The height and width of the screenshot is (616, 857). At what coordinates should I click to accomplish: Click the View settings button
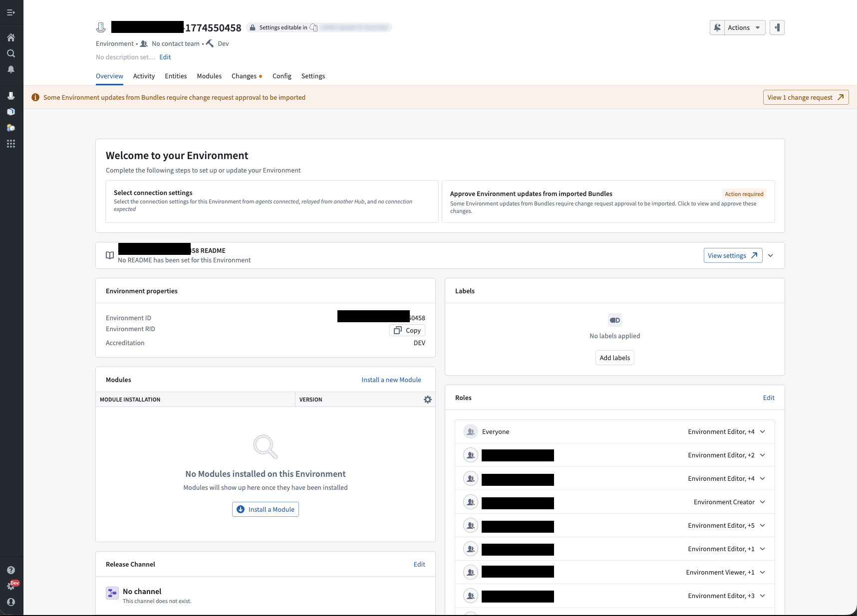click(x=733, y=255)
